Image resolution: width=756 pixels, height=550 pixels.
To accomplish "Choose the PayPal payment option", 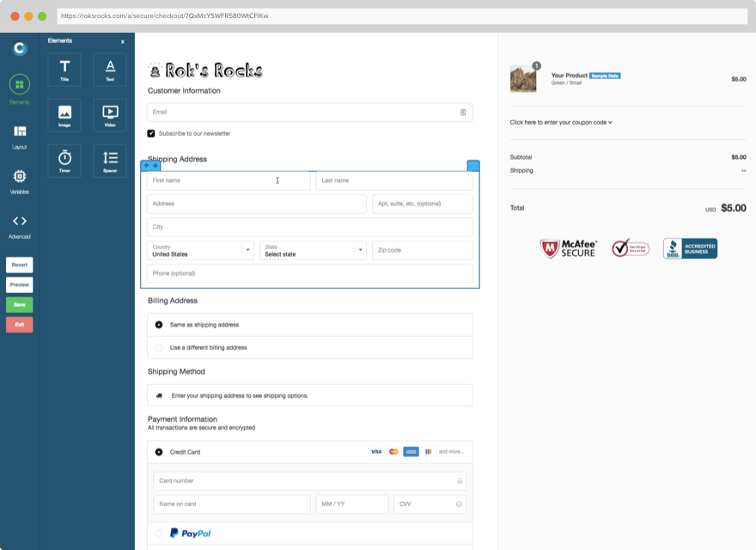I will tap(157, 533).
